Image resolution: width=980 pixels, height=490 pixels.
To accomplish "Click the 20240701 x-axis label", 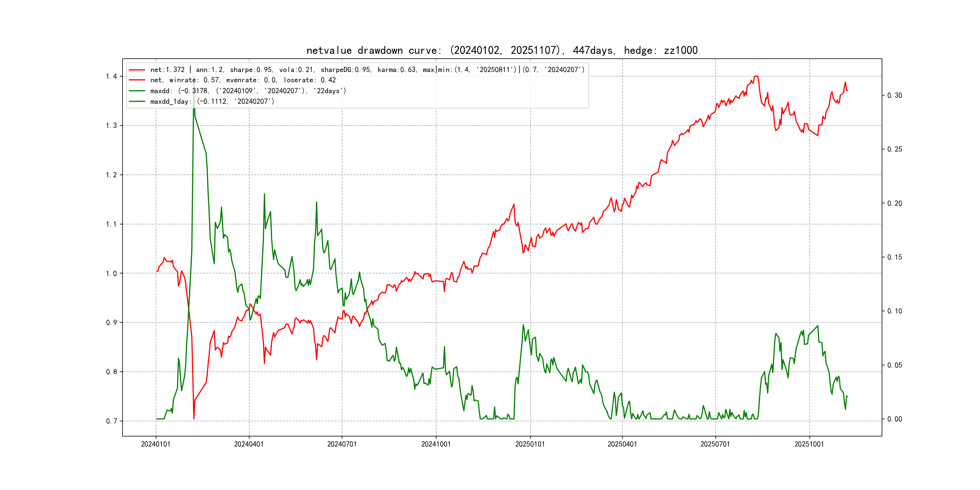I will (x=342, y=444).
